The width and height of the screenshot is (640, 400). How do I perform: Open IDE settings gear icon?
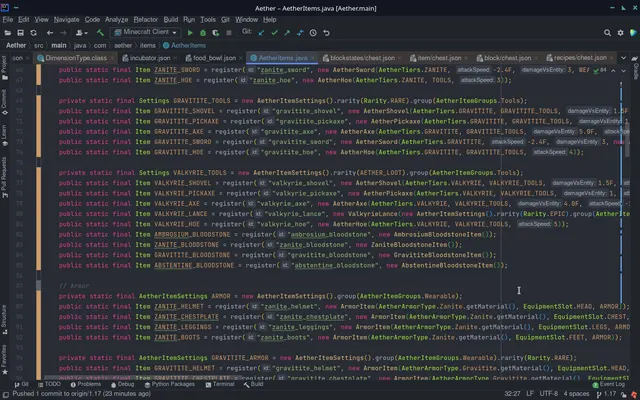[x=620, y=33]
